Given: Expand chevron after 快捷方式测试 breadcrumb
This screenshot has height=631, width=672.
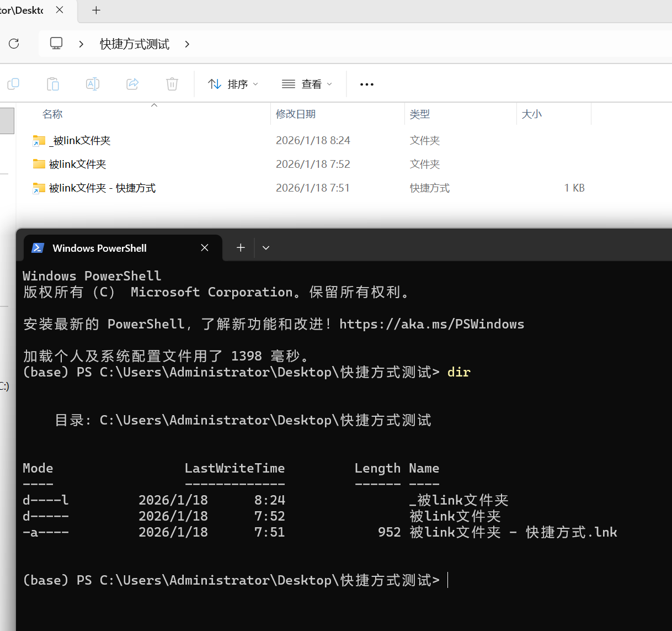Looking at the screenshot, I should pyautogui.click(x=187, y=44).
